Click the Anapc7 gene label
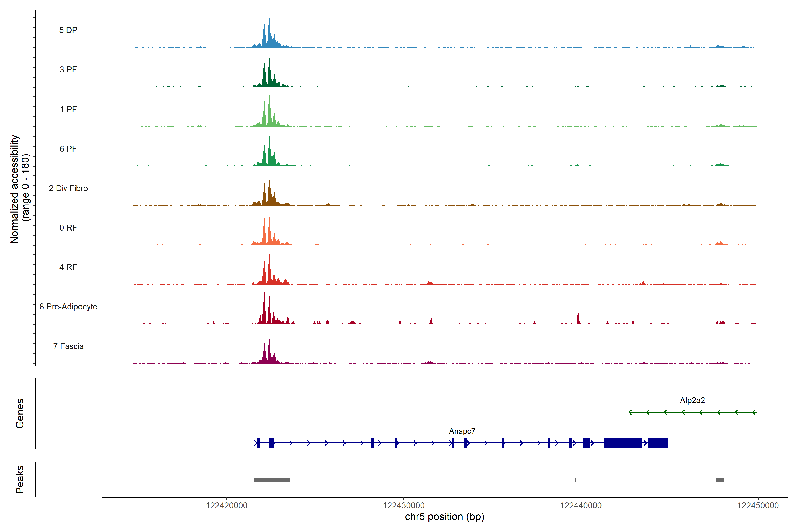This screenshot has height=532, width=798. click(x=462, y=431)
